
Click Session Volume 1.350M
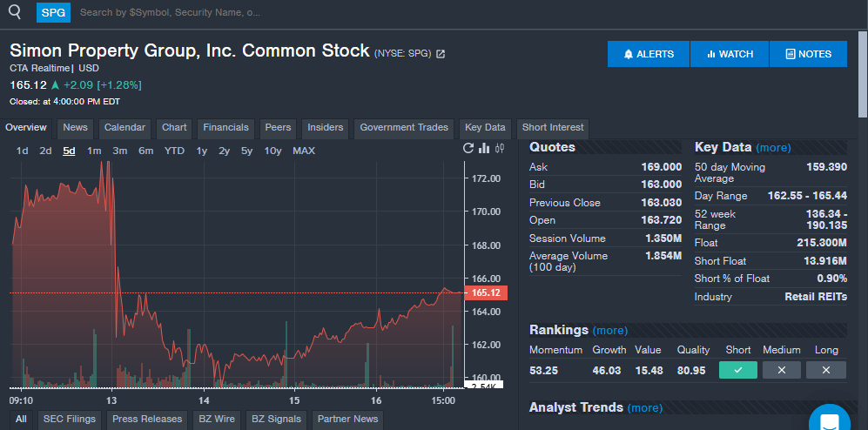[663, 239]
